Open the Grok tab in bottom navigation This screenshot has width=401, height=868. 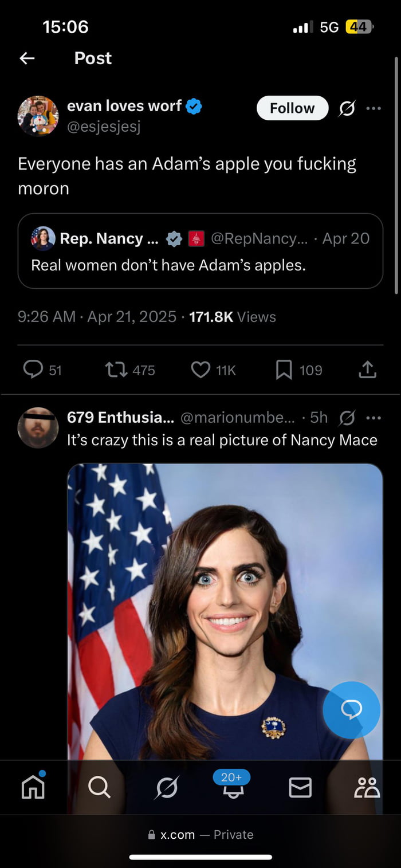point(166,787)
